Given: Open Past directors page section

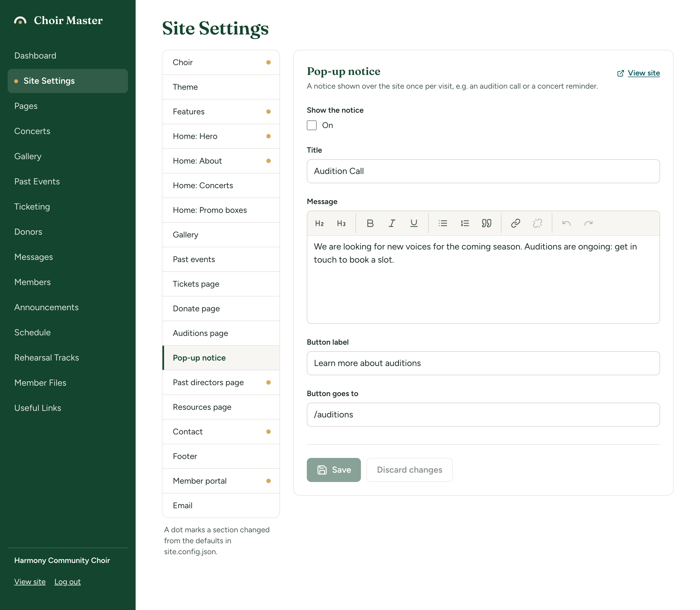Looking at the screenshot, I should 221,383.
